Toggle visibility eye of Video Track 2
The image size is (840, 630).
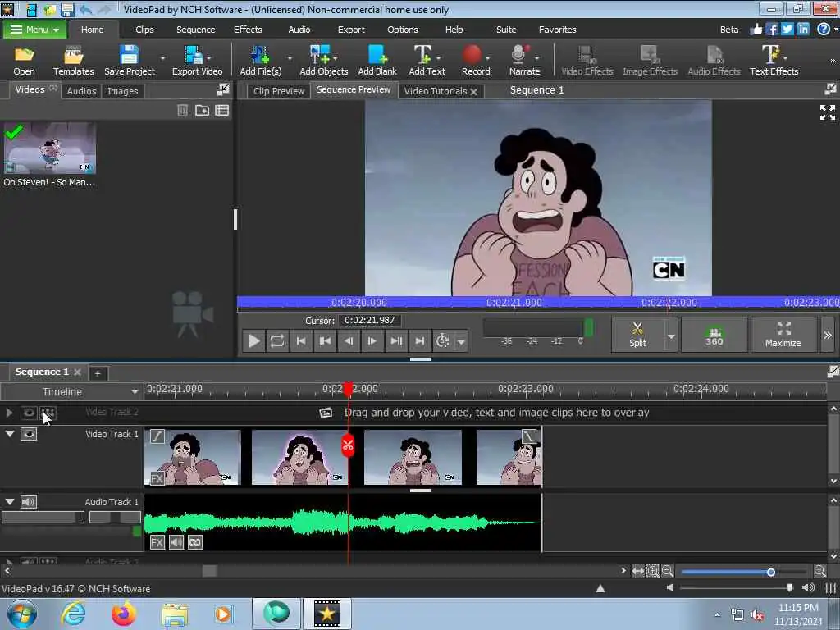29,413
